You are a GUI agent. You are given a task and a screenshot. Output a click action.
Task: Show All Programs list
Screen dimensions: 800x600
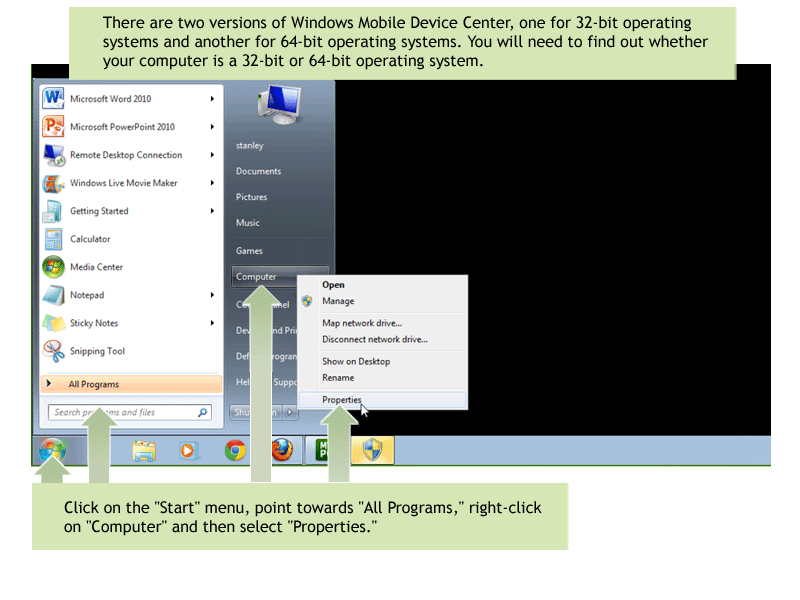(131, 384)
